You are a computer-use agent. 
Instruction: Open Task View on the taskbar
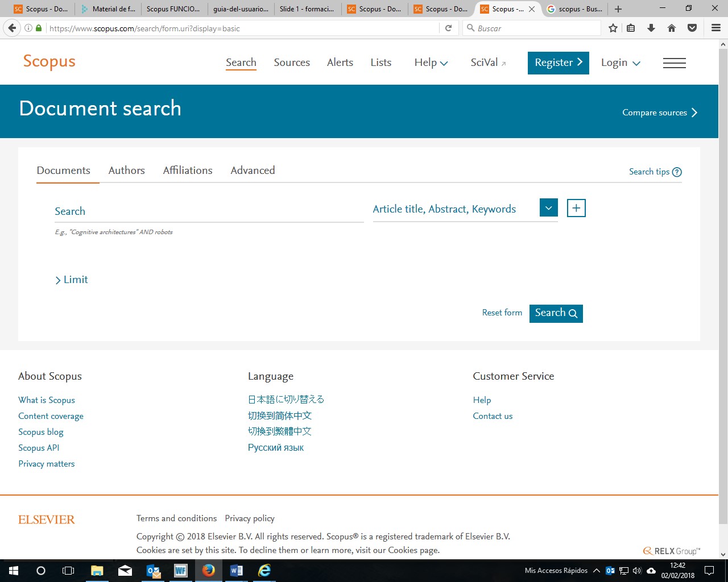68,571
